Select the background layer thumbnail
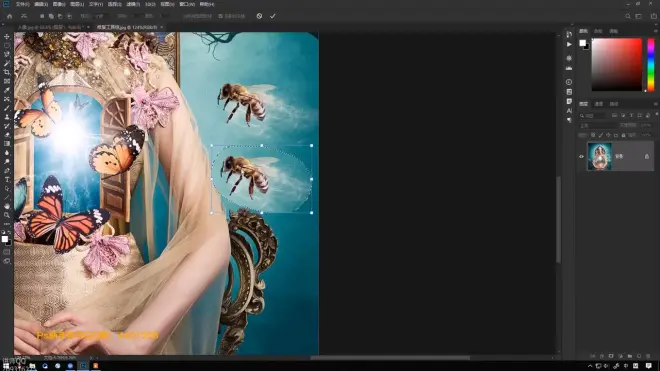The width and height of the screenshot is (660, 371). (x=599, y=157)
